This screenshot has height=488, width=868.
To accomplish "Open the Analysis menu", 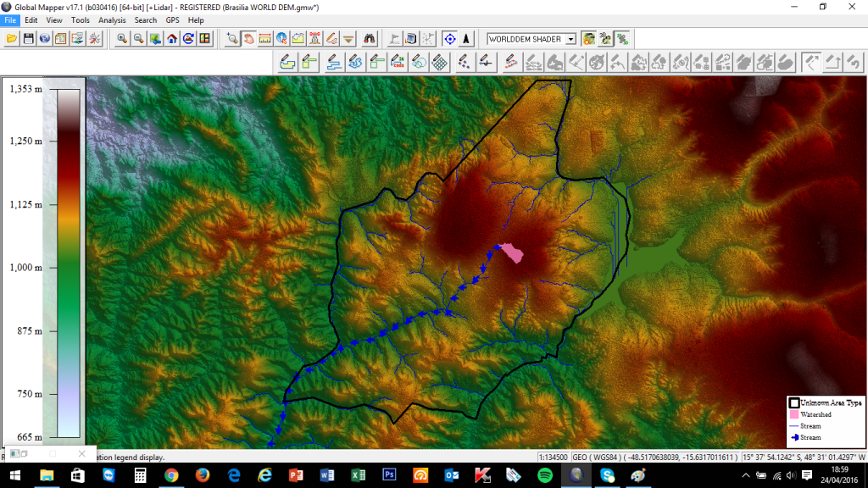I will [112, 19].
